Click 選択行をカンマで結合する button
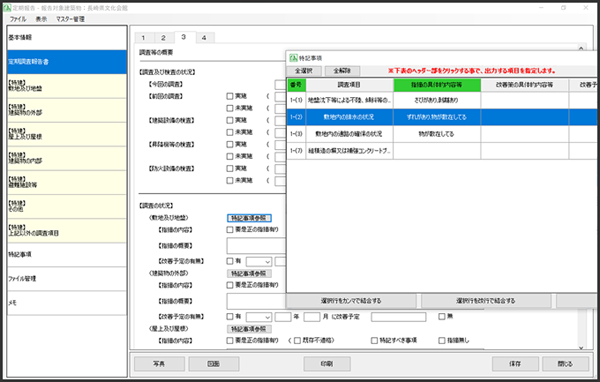This screenshot has height=382, width=600. [351, 301]
